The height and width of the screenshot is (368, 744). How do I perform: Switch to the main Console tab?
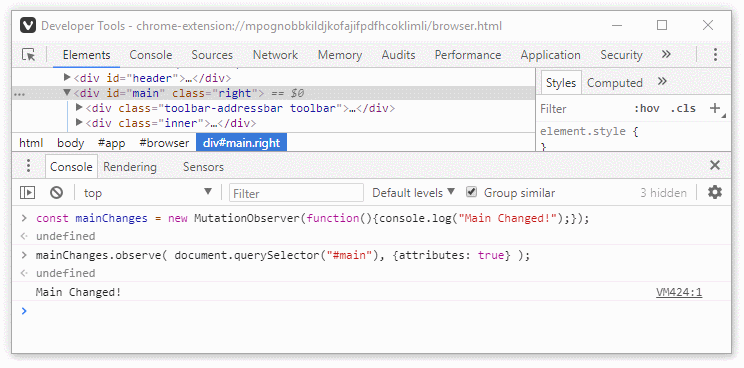click(x=151, y=55)
